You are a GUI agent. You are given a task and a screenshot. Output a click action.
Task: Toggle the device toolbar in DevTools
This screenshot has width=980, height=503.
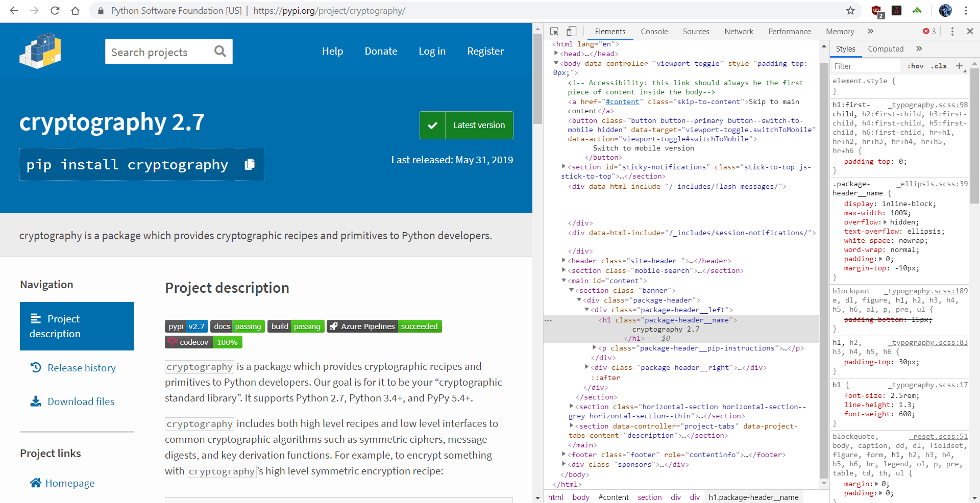572,31
